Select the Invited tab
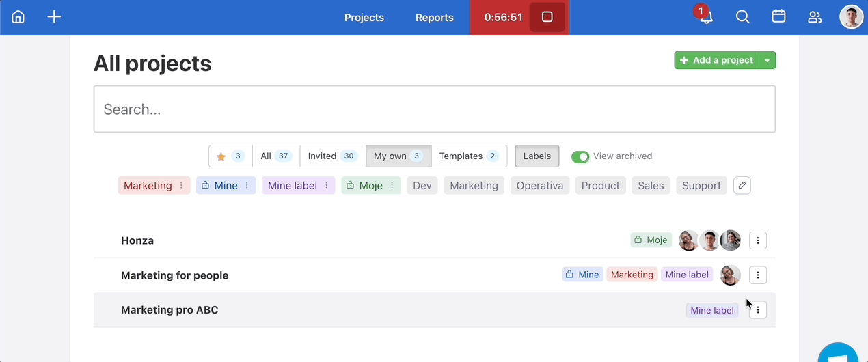This screenshot has height=362, width=868. [x=333, y=156]
